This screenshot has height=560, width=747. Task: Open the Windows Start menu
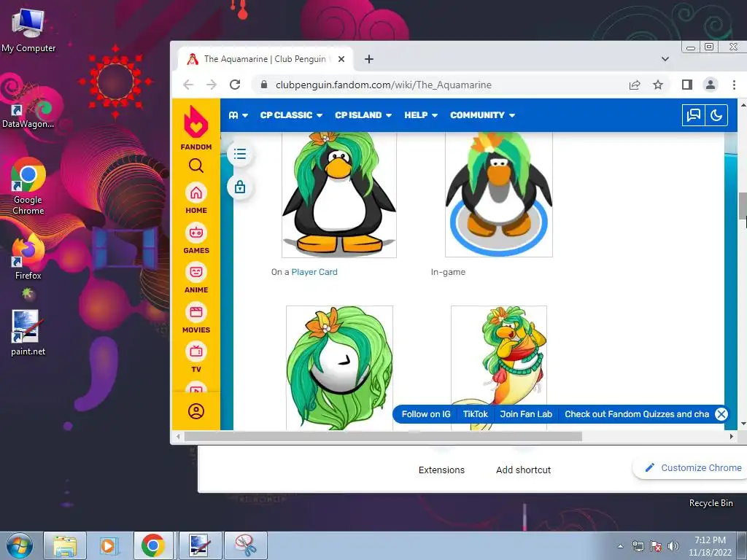[x=20, y=545]
